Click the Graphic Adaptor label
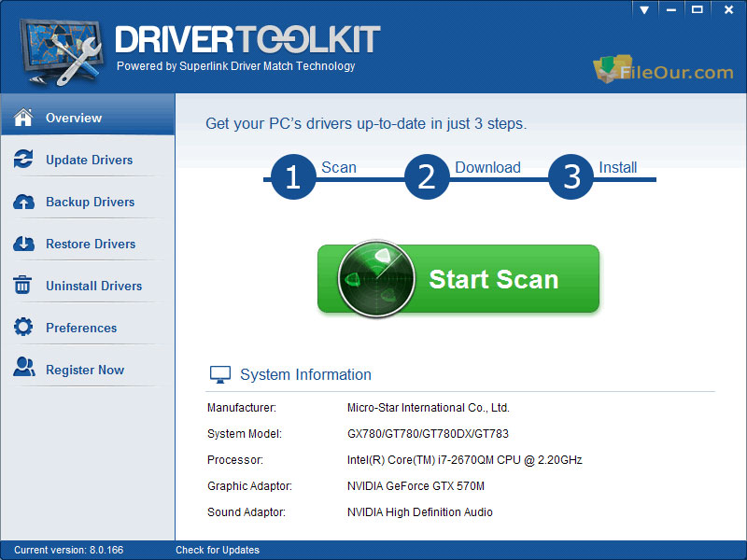Screen dimensions: 747x560 point(249,486)
